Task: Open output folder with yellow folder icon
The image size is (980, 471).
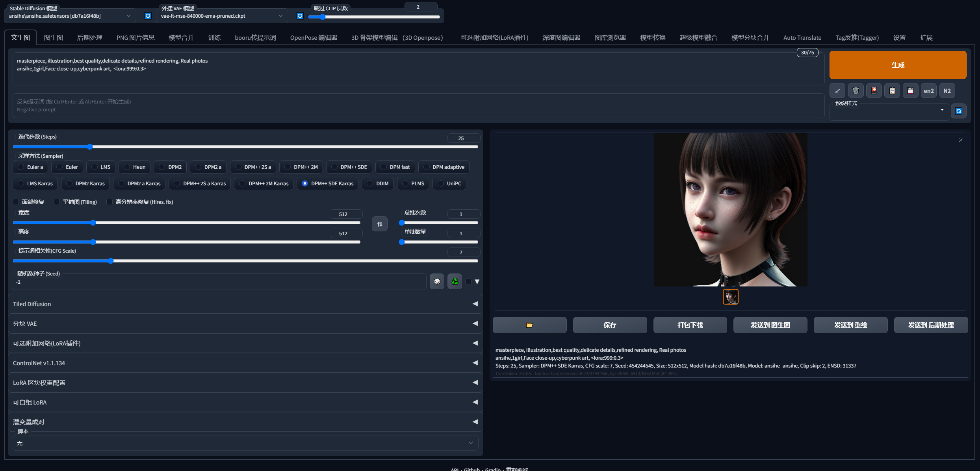Action: pos(529,325)
